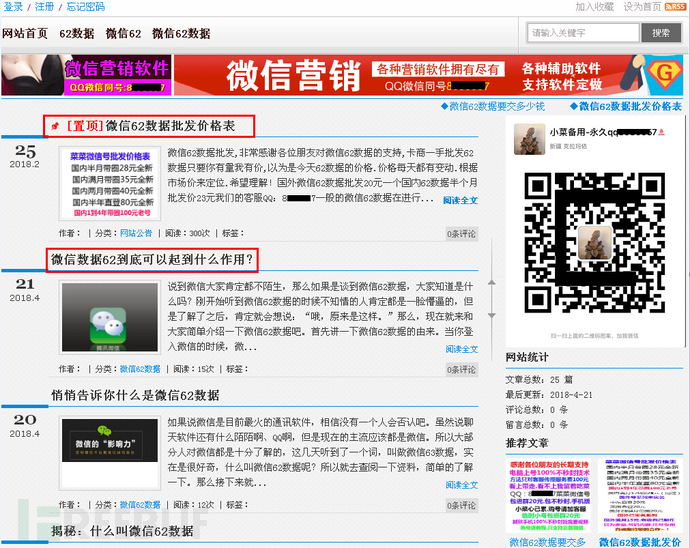Viewport: 690px width, 548px height.
Task: Go to 网站首页 in navigation
Action: (25, 33)
